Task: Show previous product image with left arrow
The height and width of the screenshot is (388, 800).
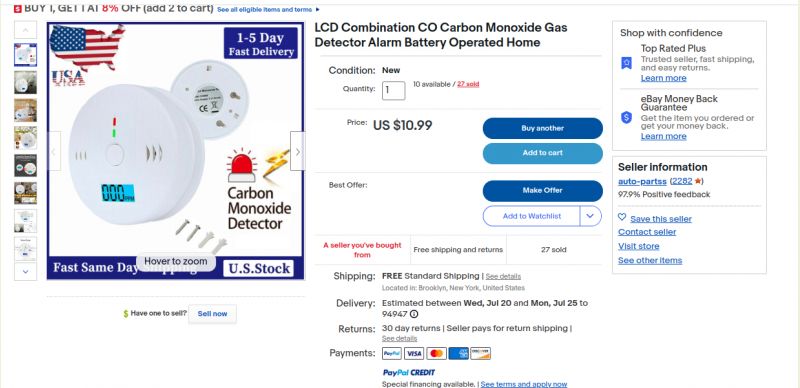Action: click(x=54, y=151)
